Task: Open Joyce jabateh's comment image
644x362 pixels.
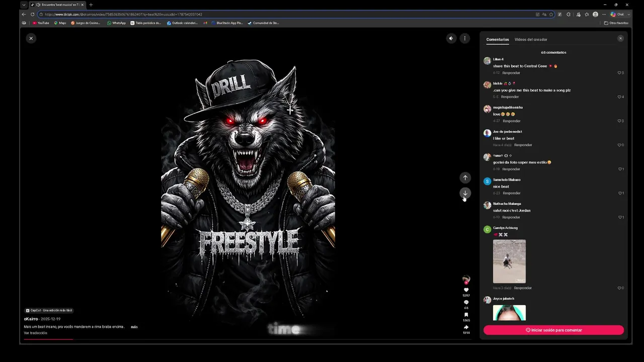Action: [x=509, y=313]
